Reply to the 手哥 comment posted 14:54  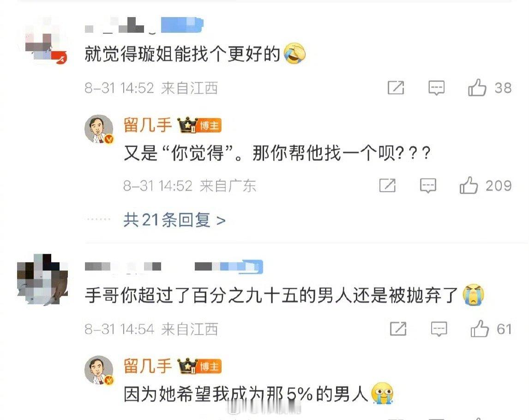point(439,329)
